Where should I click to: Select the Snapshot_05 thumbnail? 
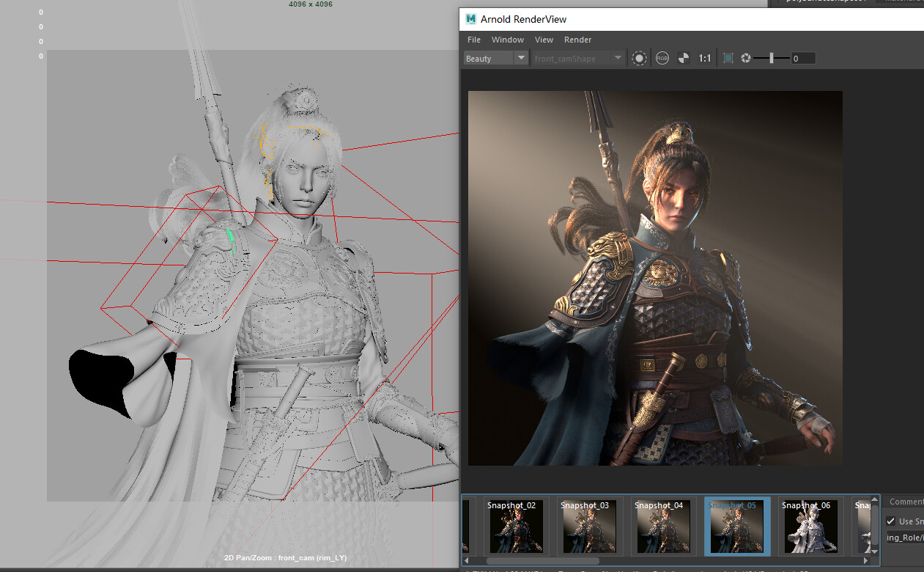737,525
